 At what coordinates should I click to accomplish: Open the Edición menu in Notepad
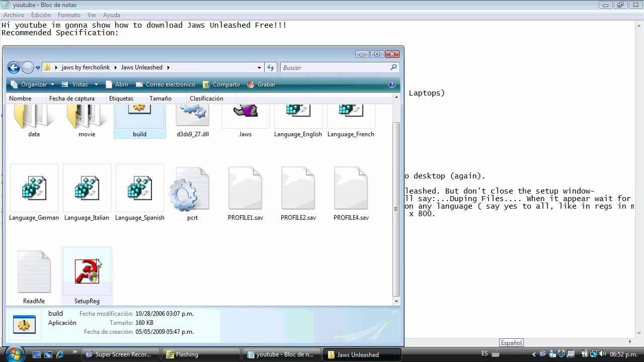point(41,15)
